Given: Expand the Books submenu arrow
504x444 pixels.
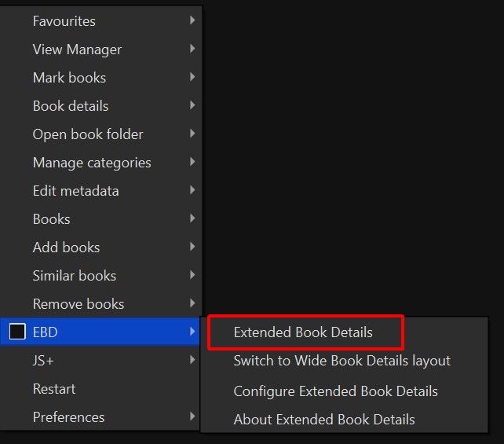Looking at the screenshot, I should [192, 219].
